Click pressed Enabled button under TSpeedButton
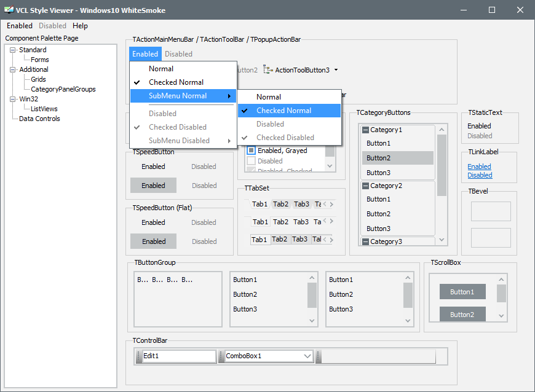This screenshot has height=392, width=535. [x=153, y=186]
